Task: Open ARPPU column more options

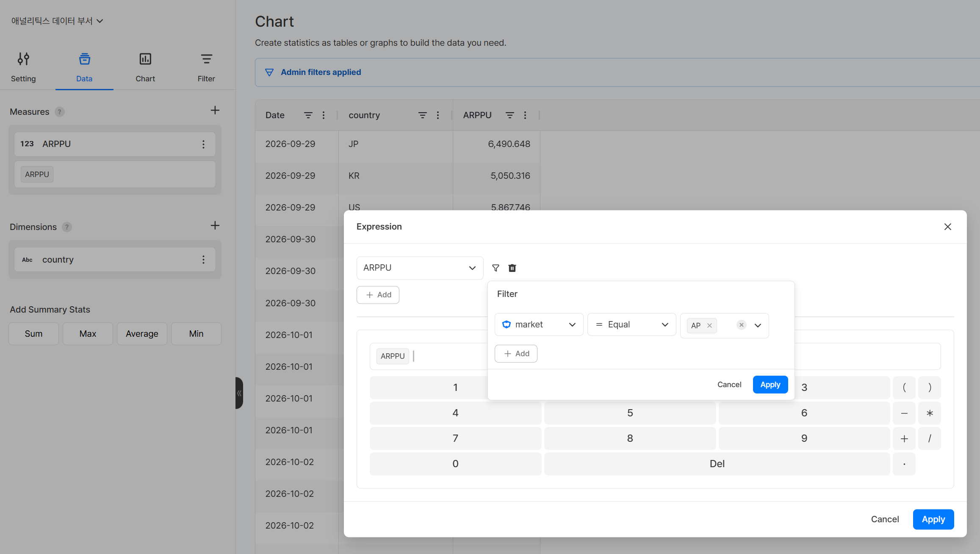Action: click(525, 115)
